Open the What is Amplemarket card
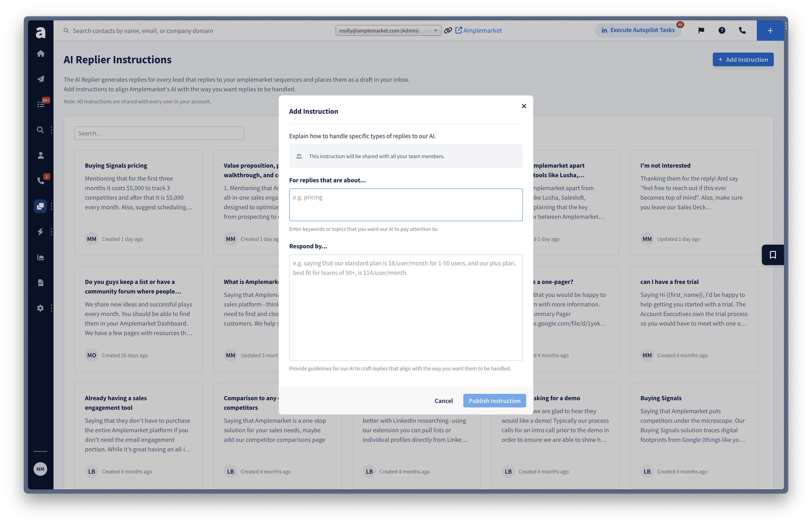Image resolution: width=812 pixels, height=525 pixels. (246, 319)
